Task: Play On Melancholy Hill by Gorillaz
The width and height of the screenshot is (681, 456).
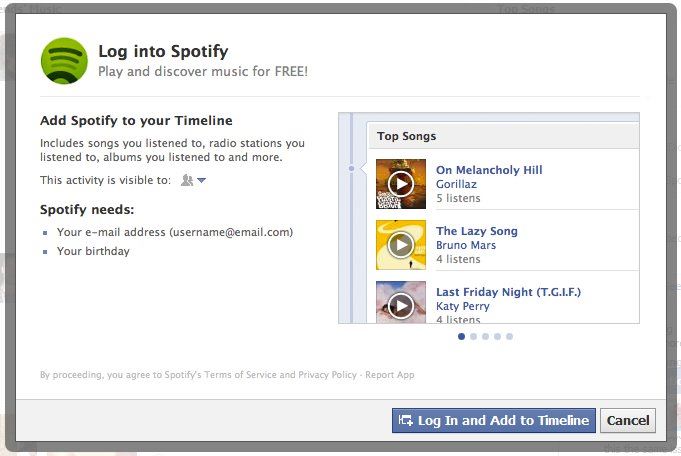Action: tap(401, 184)
